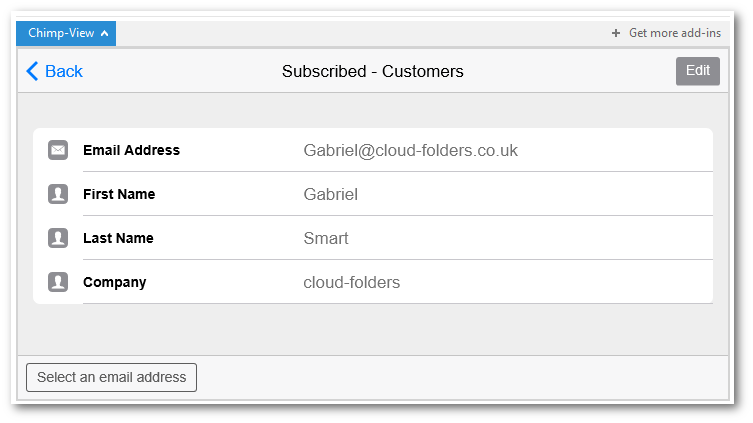Click the Last Name field label

[x=118, y=238]
